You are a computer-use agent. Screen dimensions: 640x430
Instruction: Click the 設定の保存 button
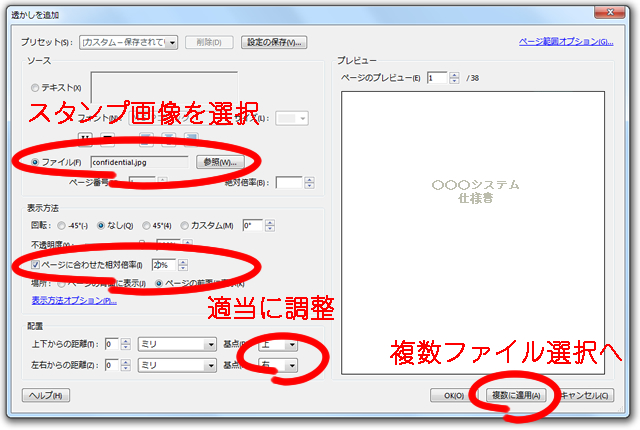[x=274, y=42]
